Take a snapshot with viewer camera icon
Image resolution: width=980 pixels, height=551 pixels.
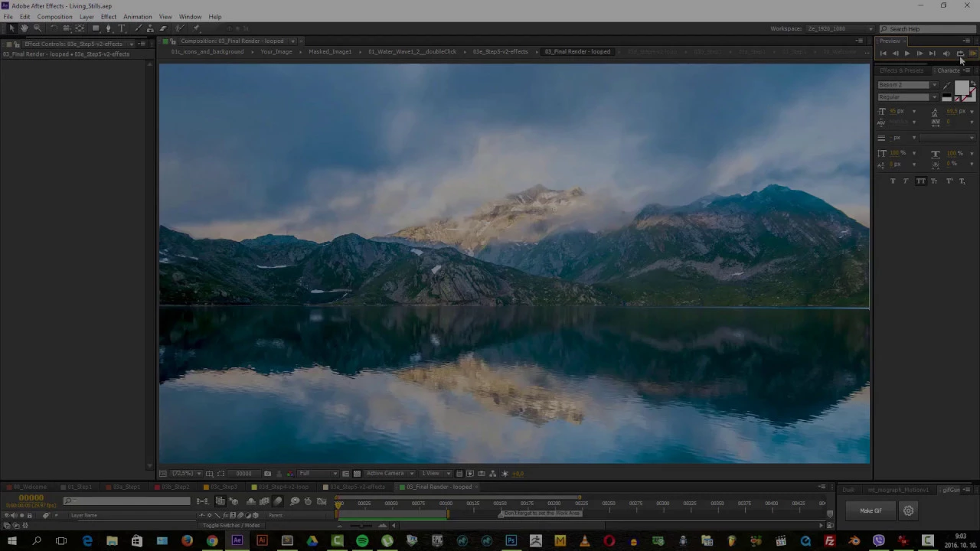click(x=267, y=474)
